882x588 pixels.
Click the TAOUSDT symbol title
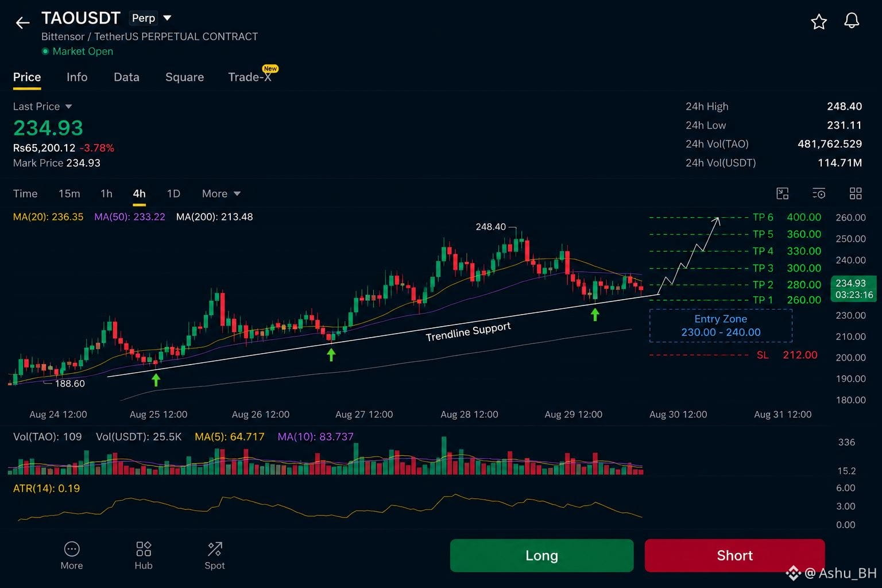[x=81, y=18]
